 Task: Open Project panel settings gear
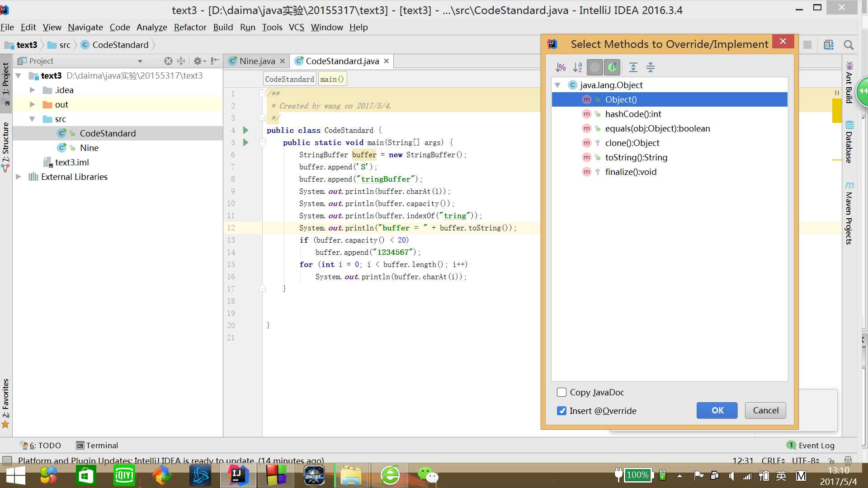(199, 61)
